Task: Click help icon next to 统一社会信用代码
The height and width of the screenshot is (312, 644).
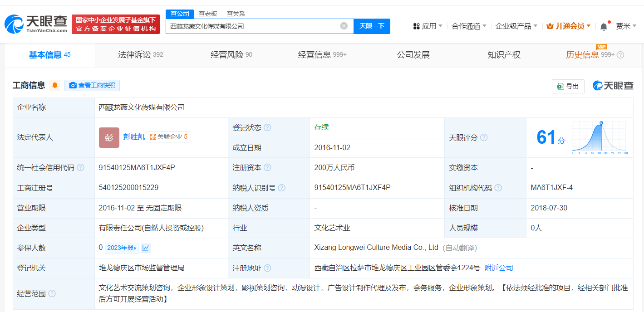Action: click(81, 167)
